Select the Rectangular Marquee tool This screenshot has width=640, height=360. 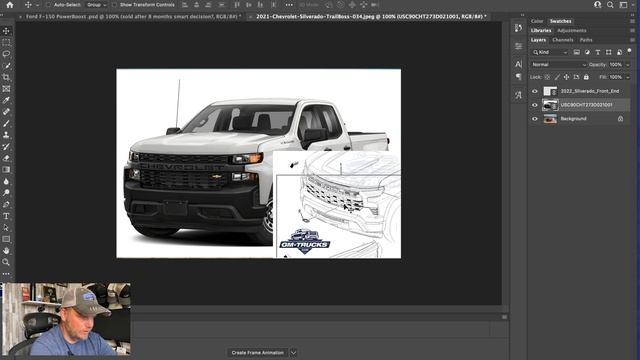pyautogui.click(x=6, y=42)
